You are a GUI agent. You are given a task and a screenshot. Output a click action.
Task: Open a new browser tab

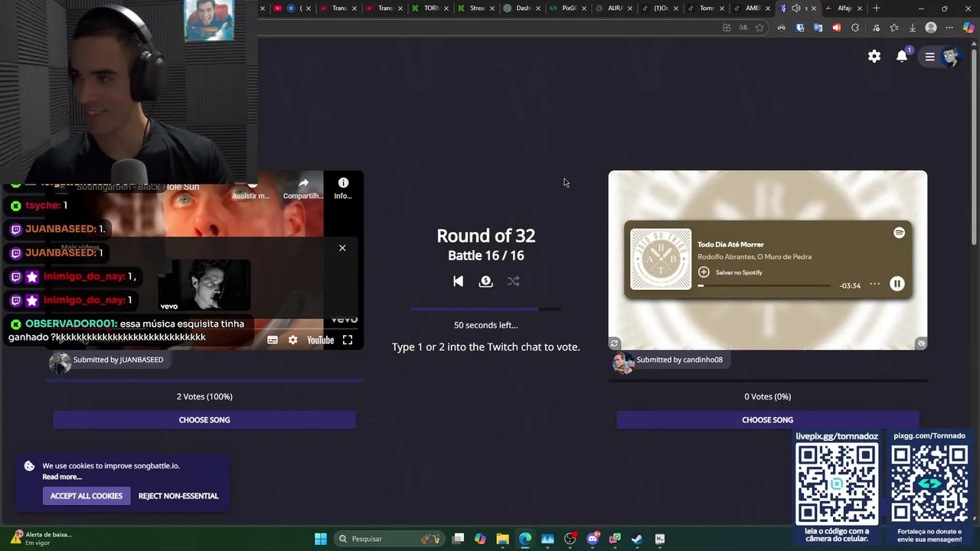[877, 8]
